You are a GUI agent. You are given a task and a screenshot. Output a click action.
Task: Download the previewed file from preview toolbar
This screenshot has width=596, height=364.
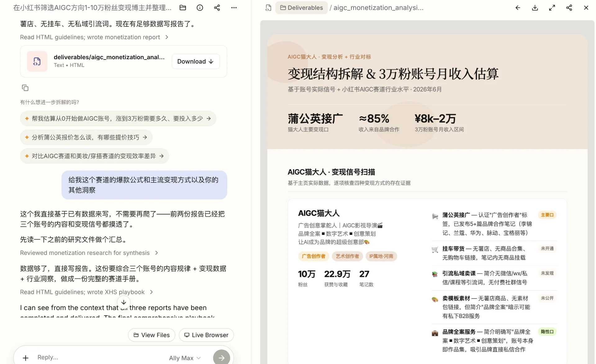click(x=535, y=8)
